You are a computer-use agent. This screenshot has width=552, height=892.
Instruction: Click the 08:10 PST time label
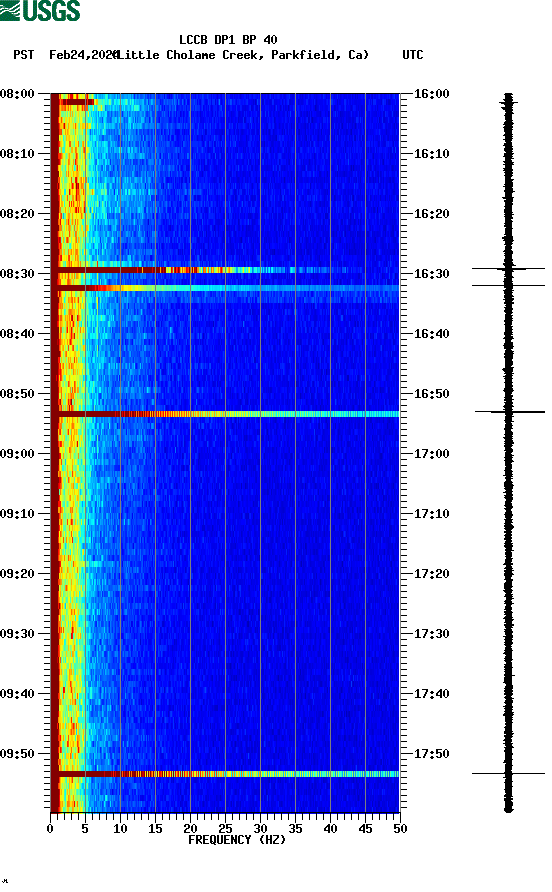pos(17,154)
